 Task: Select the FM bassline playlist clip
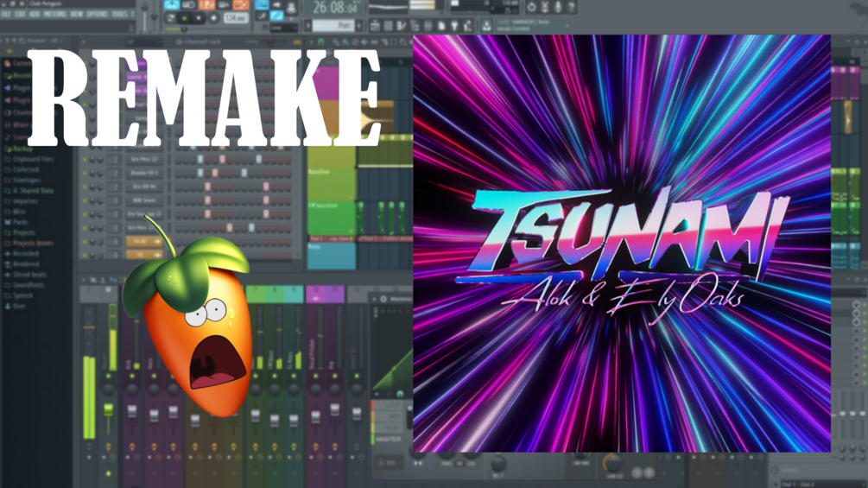pos(332,218)
